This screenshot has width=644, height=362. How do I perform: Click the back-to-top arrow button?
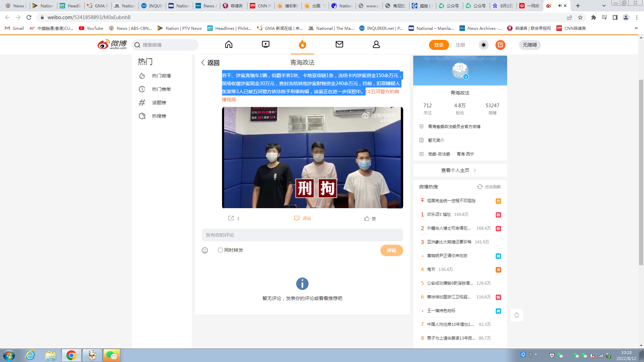pos(517,315)
